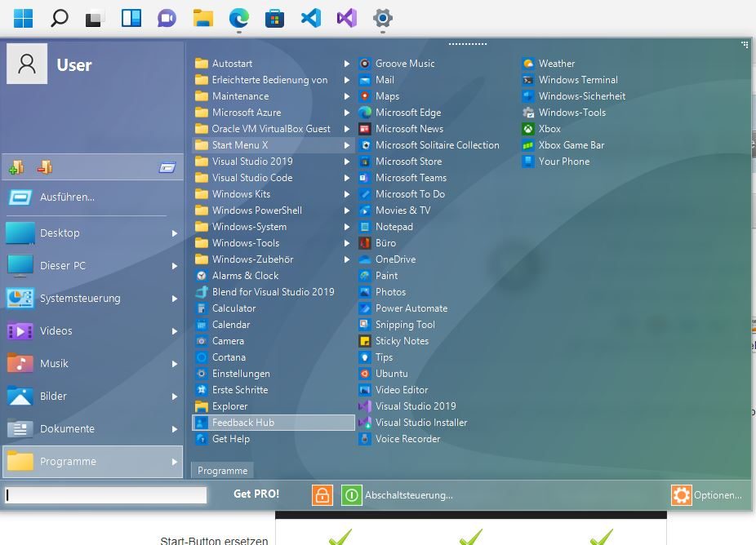The height and width of the screenshot is (545, 756).
Task: Select Feedback Hub entry
Action: click(x=273, y=423)
